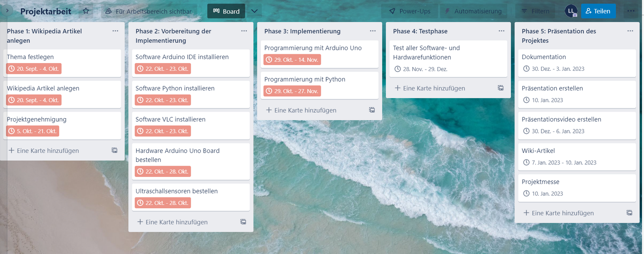The height and width of the screenshot is (254, 644).
Task: Expand the collapsed left sidebar
Action: pyautogui.click(x=7, y=11)
